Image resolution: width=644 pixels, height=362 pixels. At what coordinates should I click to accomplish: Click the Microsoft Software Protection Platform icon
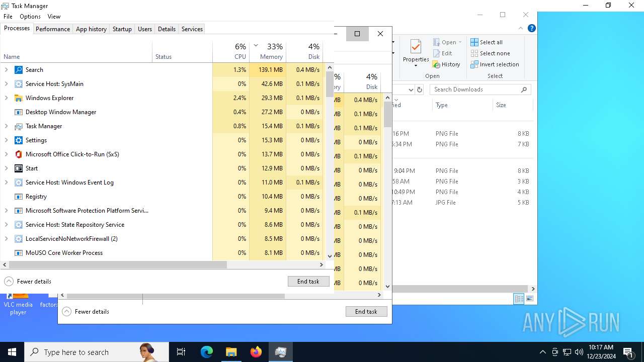pos(19,211)
